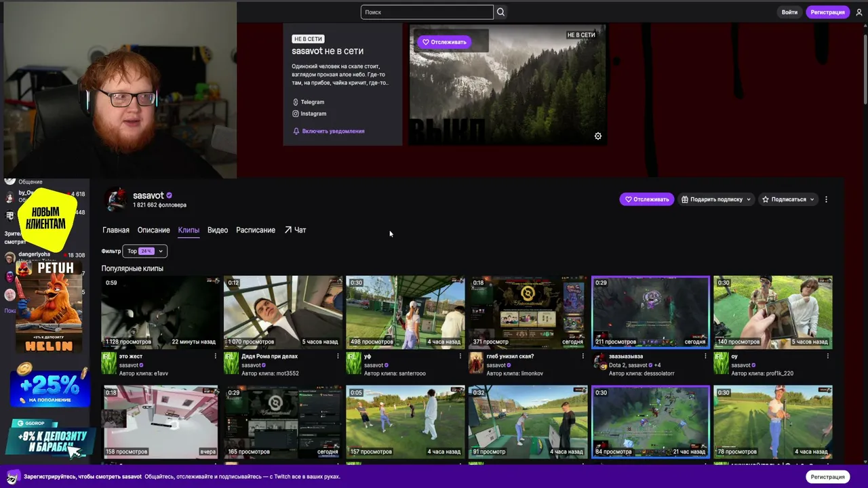868x488 pixels.
Task: Click "Включить уведомления" link
Action: coord(333,131)
